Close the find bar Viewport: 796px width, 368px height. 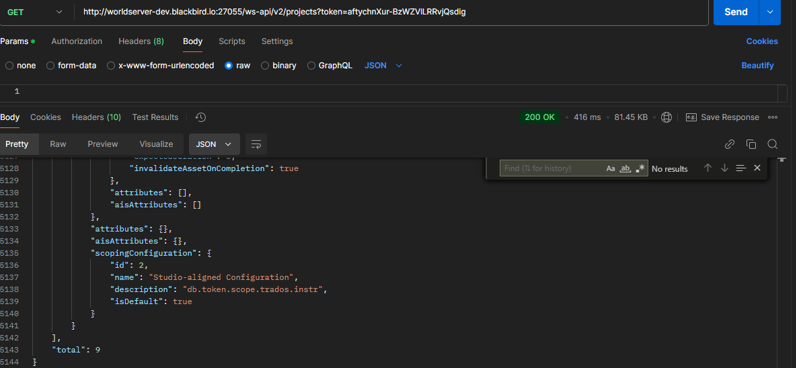pyautogui.click(x=757, y=168)
